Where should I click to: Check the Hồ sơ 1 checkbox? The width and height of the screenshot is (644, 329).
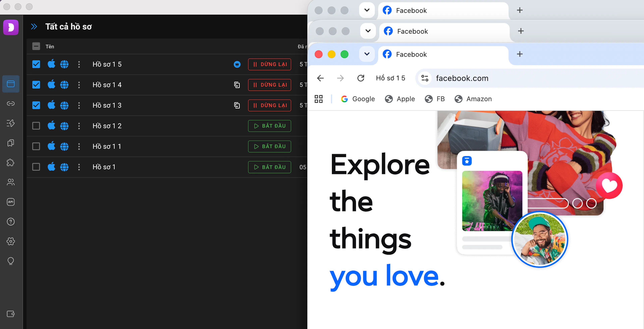tap(36, 167)
